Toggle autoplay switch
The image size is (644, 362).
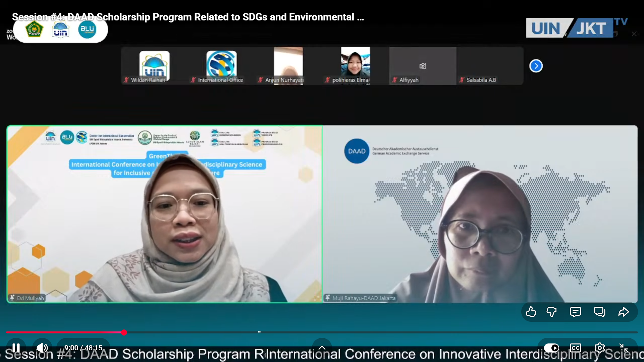point(551,348)
